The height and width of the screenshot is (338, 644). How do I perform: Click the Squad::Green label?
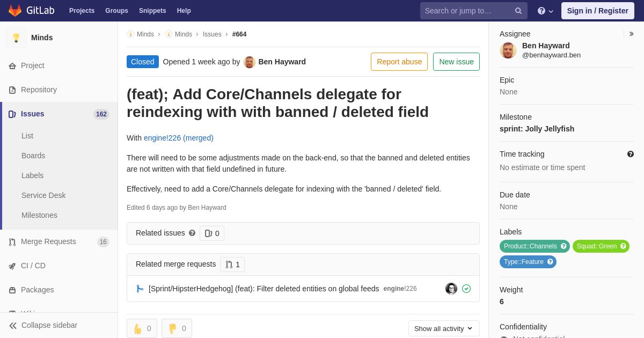596,246
